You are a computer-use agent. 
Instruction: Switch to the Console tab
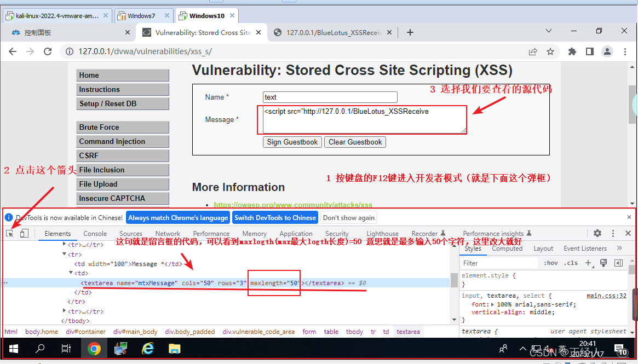[x=95, y=233]
